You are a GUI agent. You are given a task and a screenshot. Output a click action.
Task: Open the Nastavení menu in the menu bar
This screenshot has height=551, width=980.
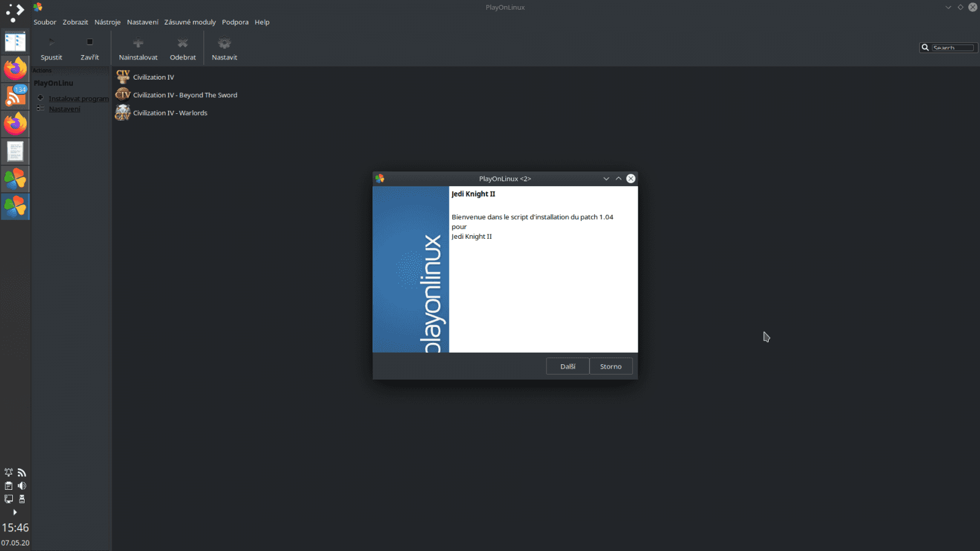pyautogui.click(x=143, y=22)
